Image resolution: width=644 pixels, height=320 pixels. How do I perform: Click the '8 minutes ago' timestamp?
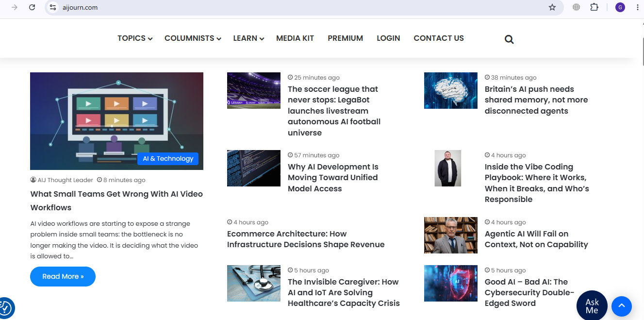121,180
